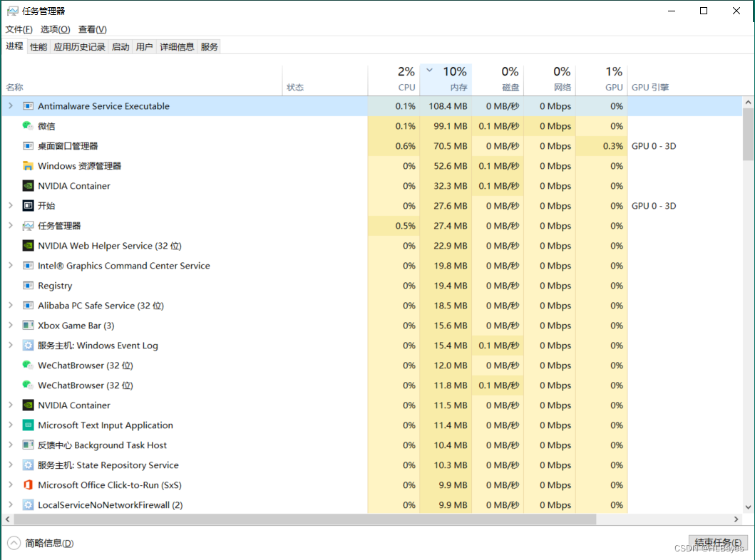The image size is (755, 560).
Task: Click the 任务管理器 process row icon
Action: click(28, 226)
